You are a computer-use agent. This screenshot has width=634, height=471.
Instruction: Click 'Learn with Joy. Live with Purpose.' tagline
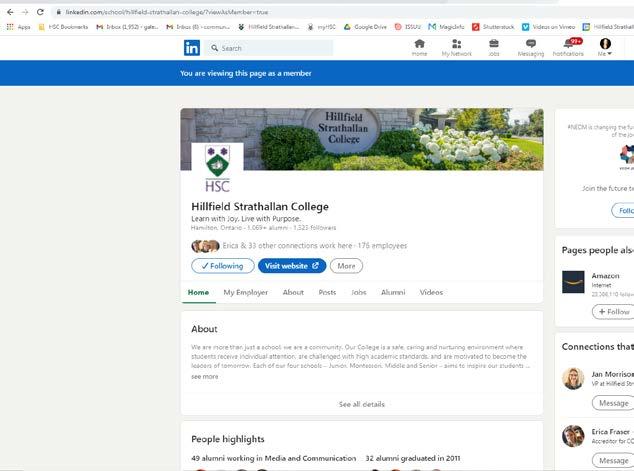(246, 219)
